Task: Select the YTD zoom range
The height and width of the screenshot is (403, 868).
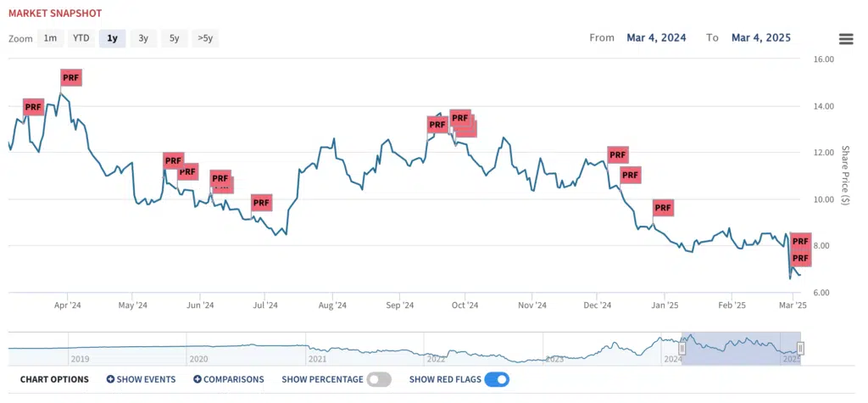Action: (x=81, y=38)
